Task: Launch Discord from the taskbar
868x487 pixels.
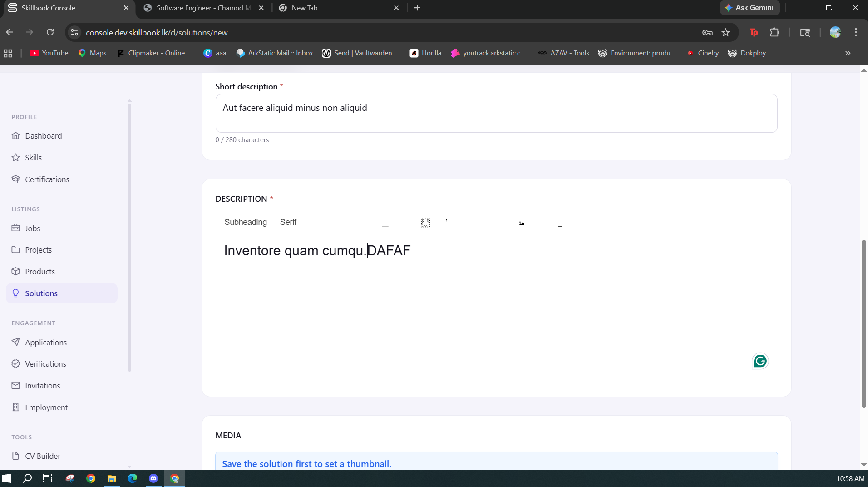Action: (x=153, y=478)
